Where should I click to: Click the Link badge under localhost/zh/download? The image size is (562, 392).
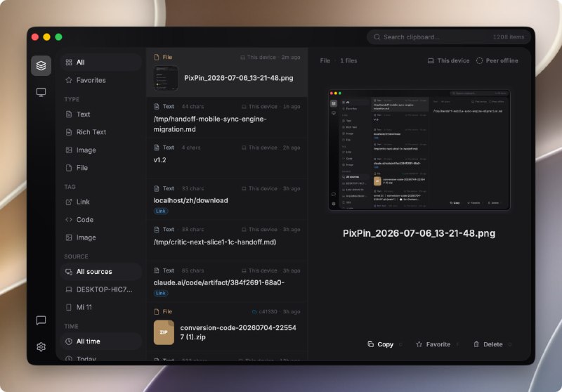tap(161, 211)
